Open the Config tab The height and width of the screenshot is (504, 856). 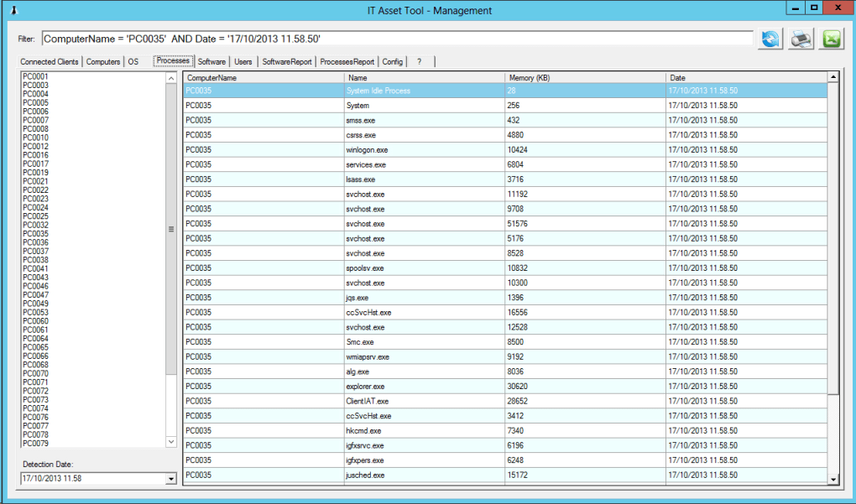point(393,62)
